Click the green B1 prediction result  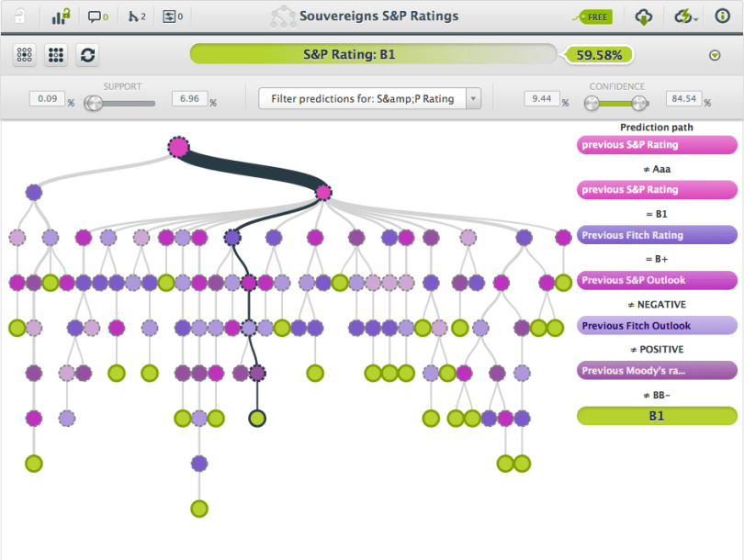[x=656, y=416]
